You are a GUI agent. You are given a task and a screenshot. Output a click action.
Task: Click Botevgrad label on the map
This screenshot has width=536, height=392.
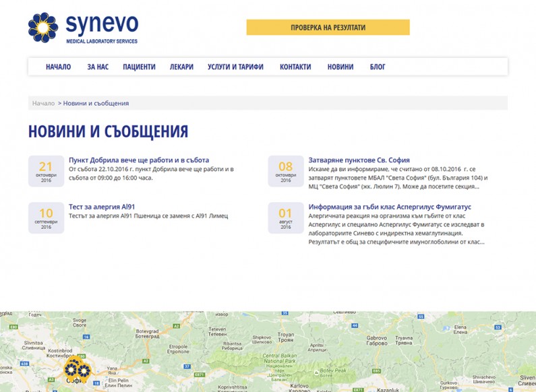point(148,333)
